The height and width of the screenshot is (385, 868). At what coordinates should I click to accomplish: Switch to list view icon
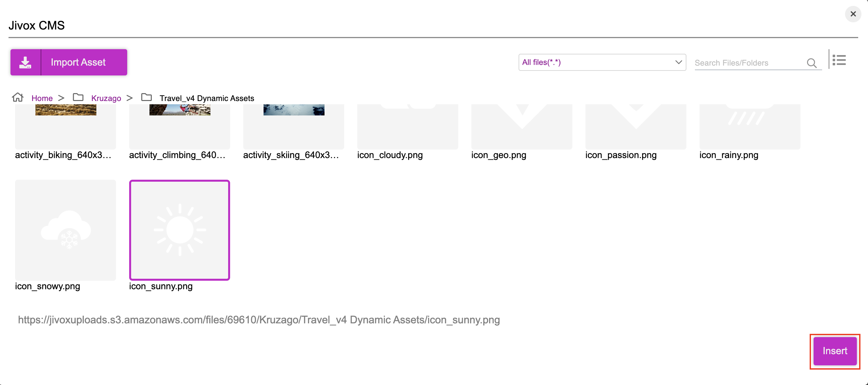point(839,60)
